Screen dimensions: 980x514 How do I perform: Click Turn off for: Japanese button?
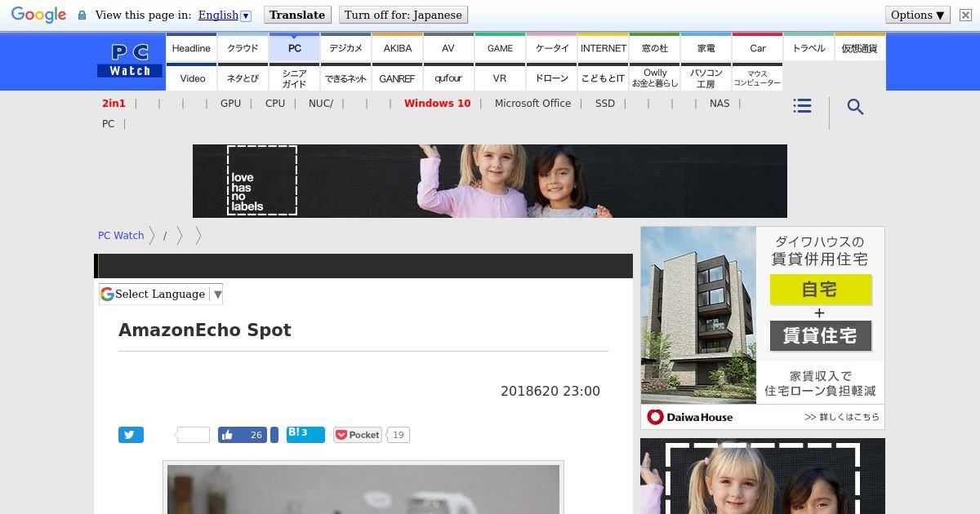tap(403, 15)
